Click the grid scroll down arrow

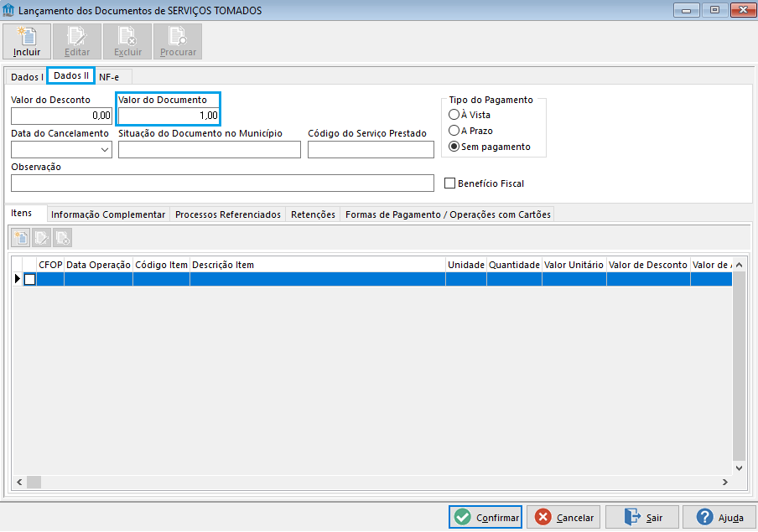[740, 467]
